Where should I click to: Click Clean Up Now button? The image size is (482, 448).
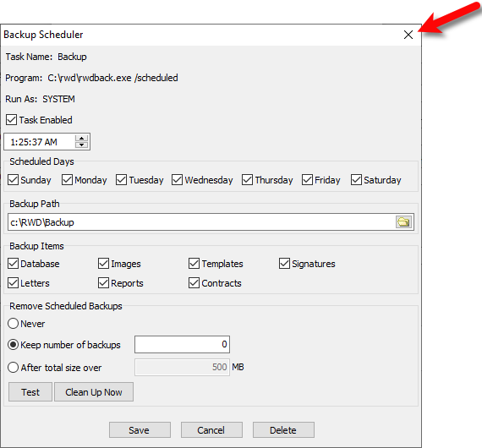point(94,391)
